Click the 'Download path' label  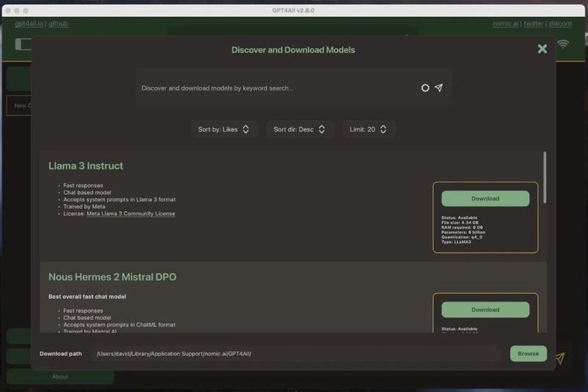pos(61,354)
